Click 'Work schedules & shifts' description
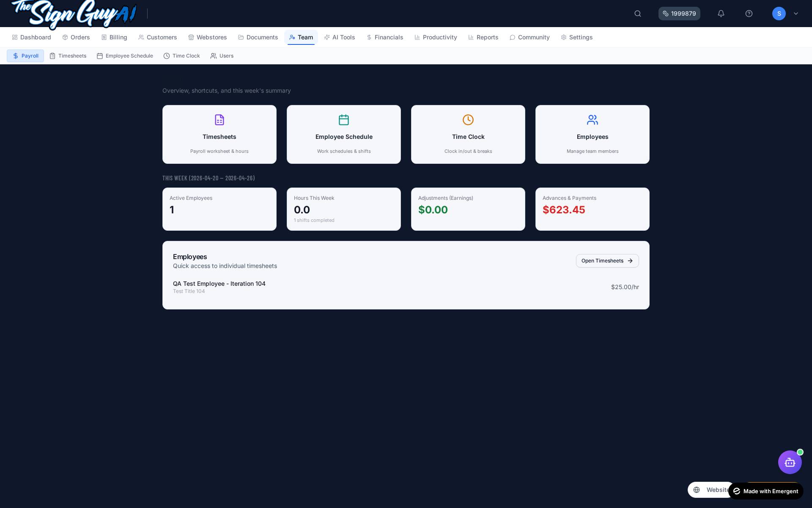This screenshot has width=812, height=508. point(344,151)
